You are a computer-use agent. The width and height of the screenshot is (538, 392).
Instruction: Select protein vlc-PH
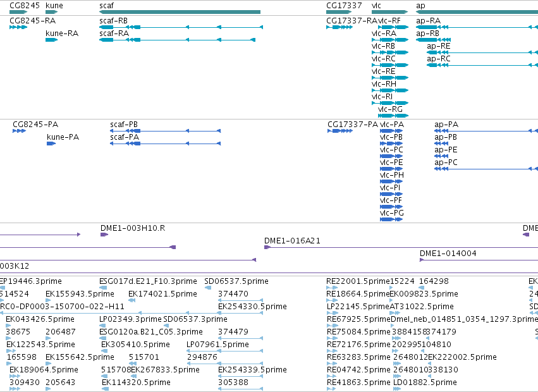[x=391, y=181]
